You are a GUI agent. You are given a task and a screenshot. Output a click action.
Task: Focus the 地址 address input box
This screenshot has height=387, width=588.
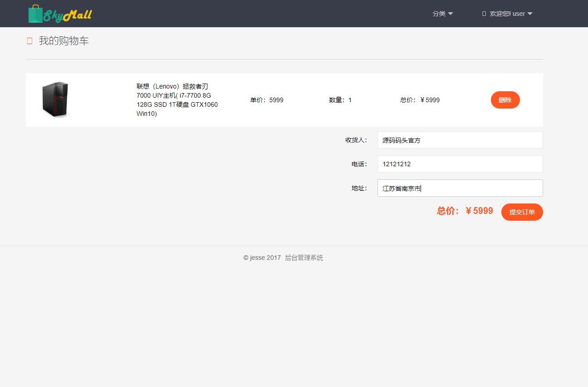click(x=460, y=188)
